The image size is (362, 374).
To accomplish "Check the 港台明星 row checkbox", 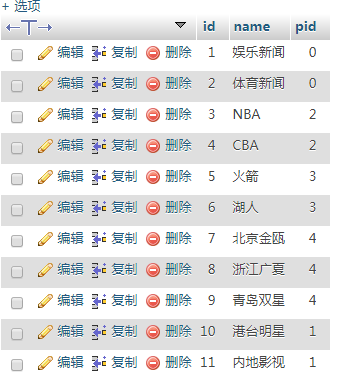I will coord(17,334).
